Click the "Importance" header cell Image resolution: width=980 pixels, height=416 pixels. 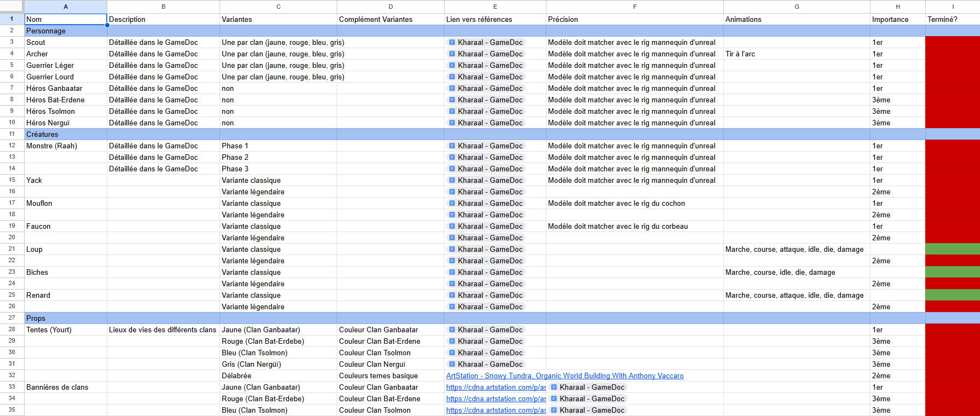897,19
